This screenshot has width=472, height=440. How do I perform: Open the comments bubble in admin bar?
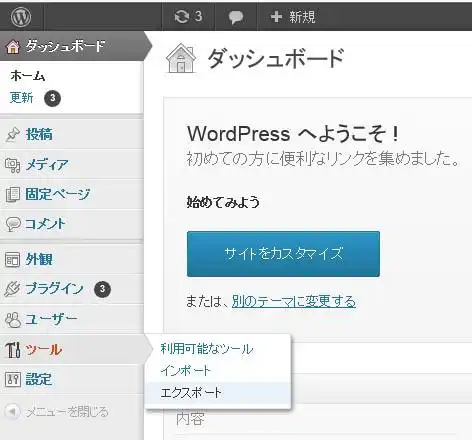pyautogui.click(x=236, y=17)
